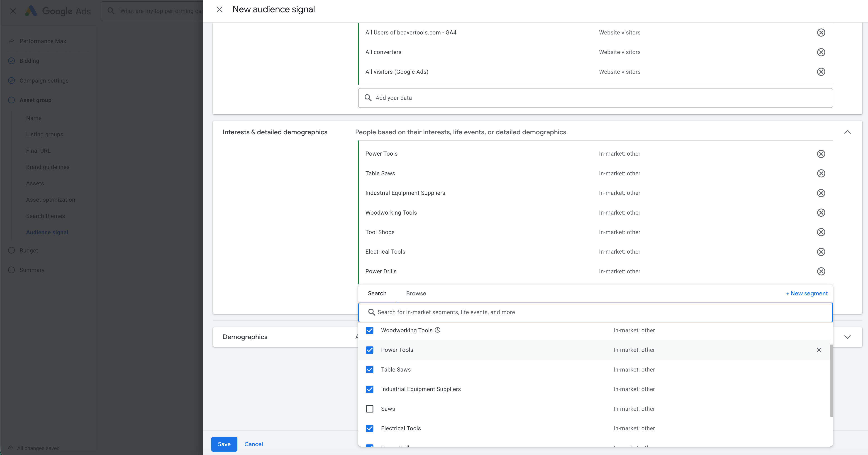Click the Performance Max sidebar icon

[x=12, y=41]
